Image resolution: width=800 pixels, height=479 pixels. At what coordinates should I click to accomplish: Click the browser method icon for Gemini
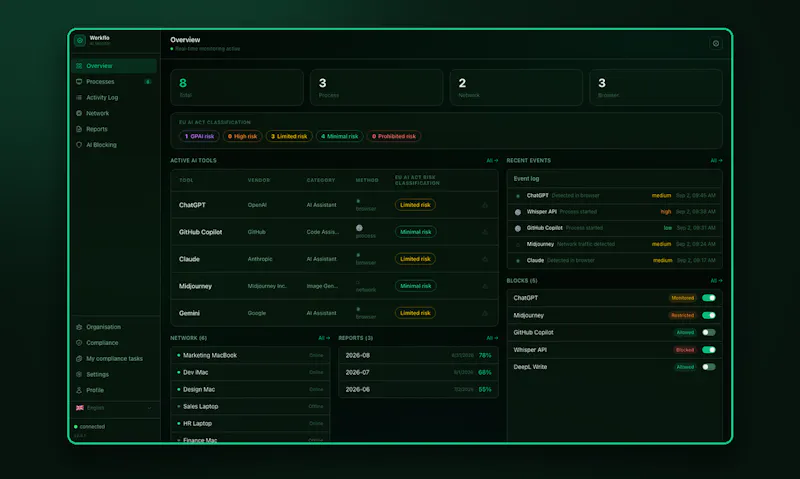358,309
